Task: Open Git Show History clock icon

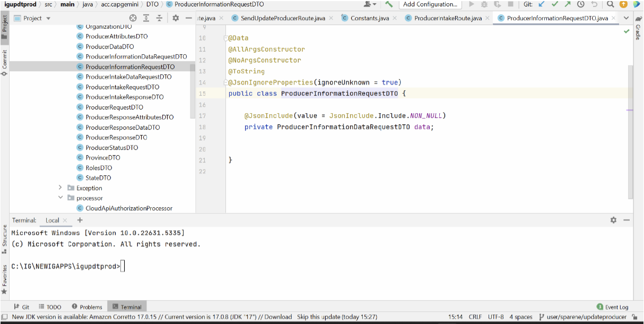Action: pos(581,4)
